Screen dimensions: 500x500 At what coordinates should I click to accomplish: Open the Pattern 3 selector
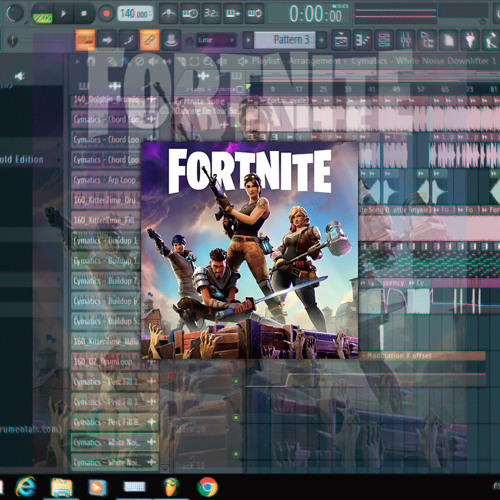[285, 40]
